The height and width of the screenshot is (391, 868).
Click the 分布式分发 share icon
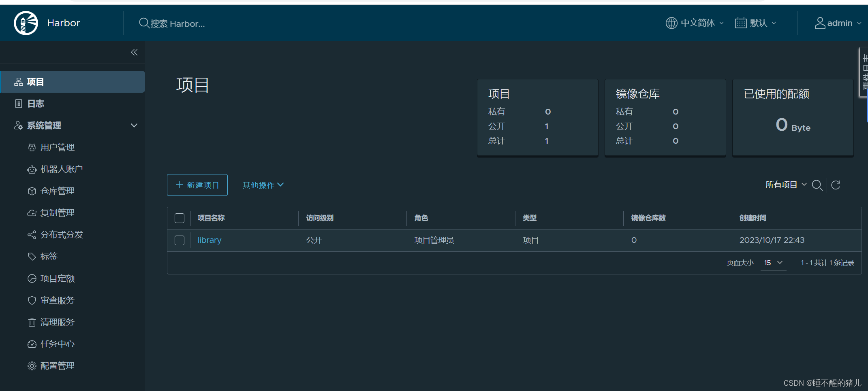tap(32, 235)
